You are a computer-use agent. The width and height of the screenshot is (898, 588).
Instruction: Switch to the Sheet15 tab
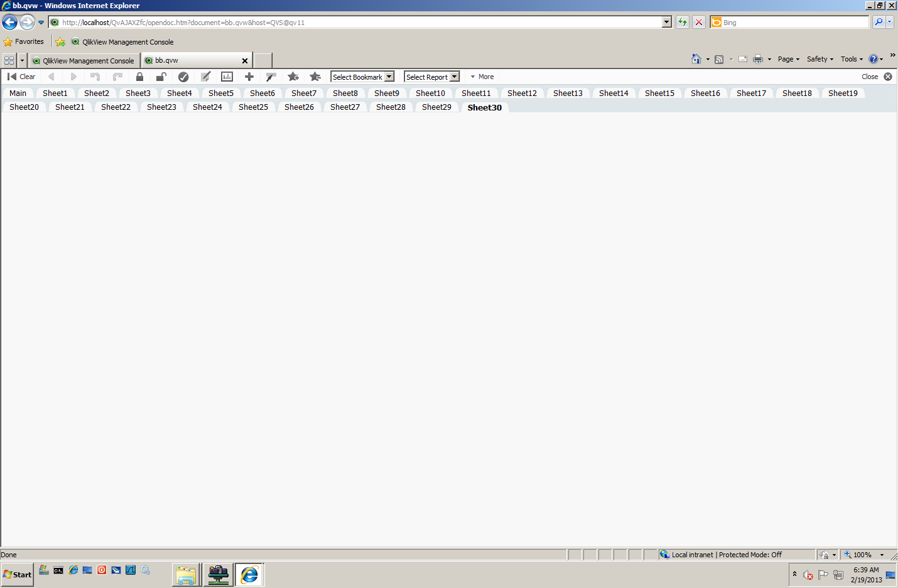pyautogui.click(x=659, y=92)
